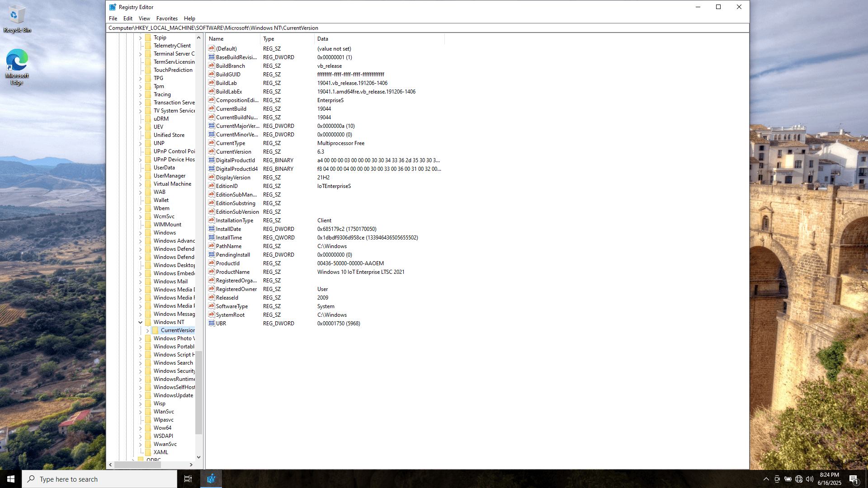868x488 pixels.
Task: Expand the Virtual Machine tree node
Action: coord(141,184)
